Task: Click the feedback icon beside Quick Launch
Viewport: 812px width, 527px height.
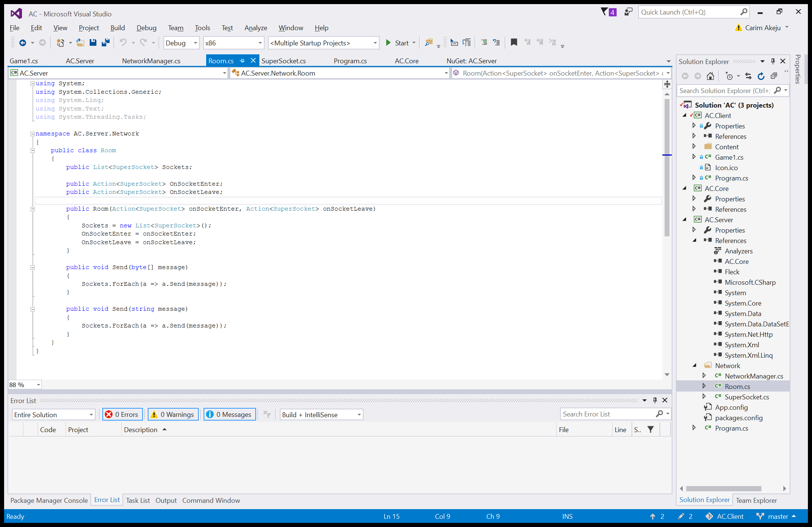Action: pyautogui.click(x=628, y=12)
